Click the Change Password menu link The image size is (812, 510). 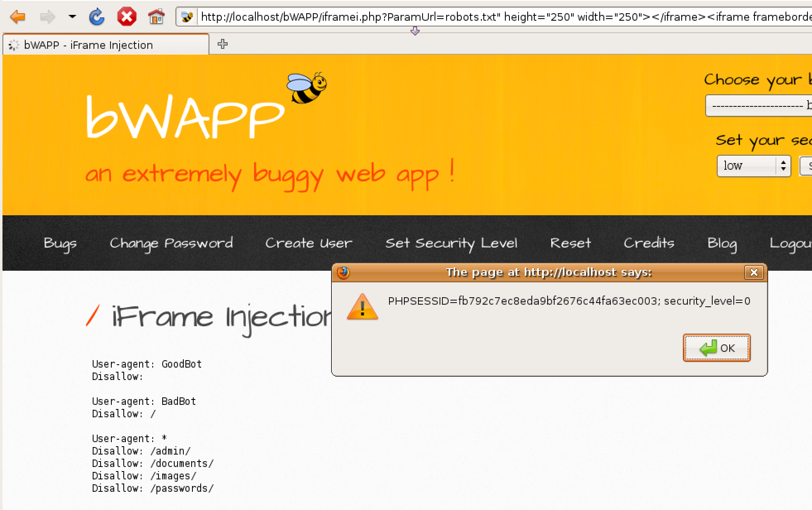click(x=171, y=243)
